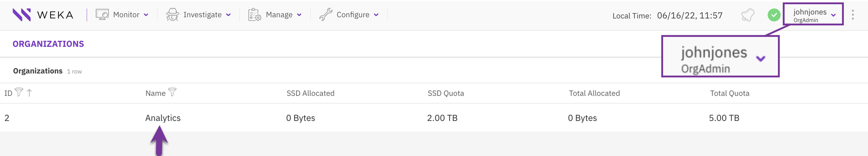Screen dimensions: 868x156
Task: Expand the Monitor dropdown chevron
Action: click(x=146, y=15)
